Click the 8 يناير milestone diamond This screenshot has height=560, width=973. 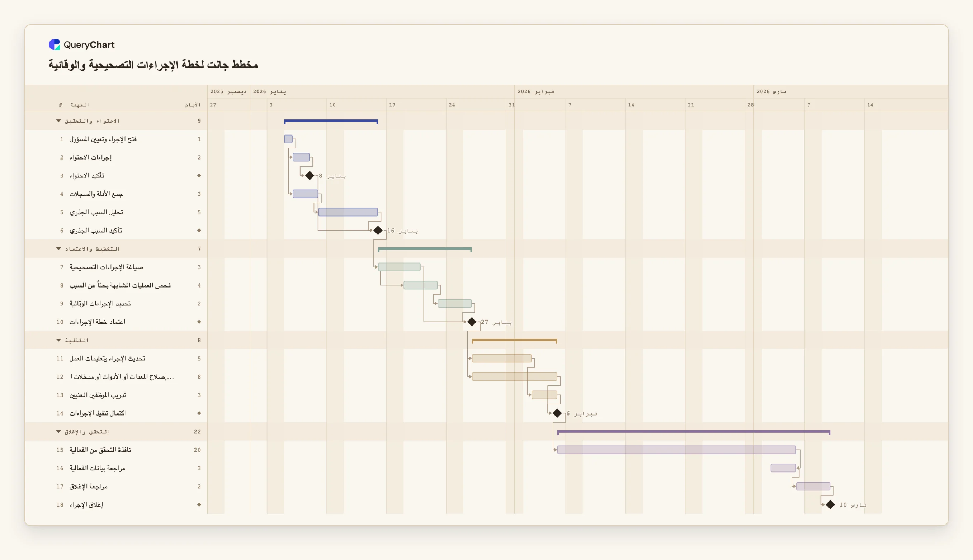tap(310, 176)
